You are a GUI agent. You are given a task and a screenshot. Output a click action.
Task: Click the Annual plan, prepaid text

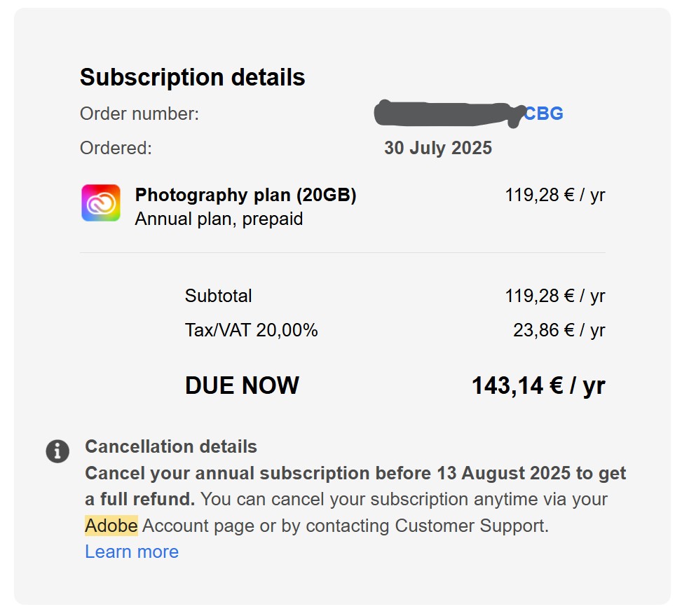(219, 219)
